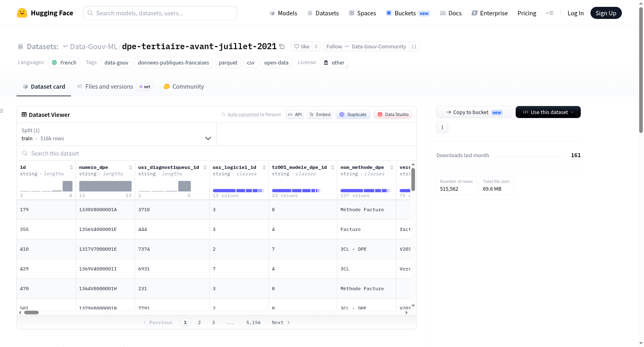Screen dimensions: 644x347
Task: Go to the Pricing page
Action: coord(527,13)
